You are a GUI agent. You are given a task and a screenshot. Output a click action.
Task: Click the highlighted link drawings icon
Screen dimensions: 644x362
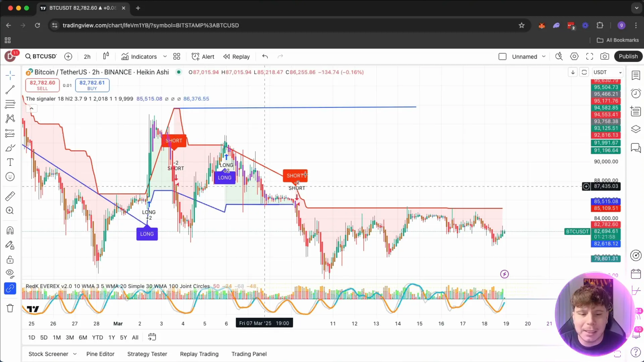[x=10, y=288]
